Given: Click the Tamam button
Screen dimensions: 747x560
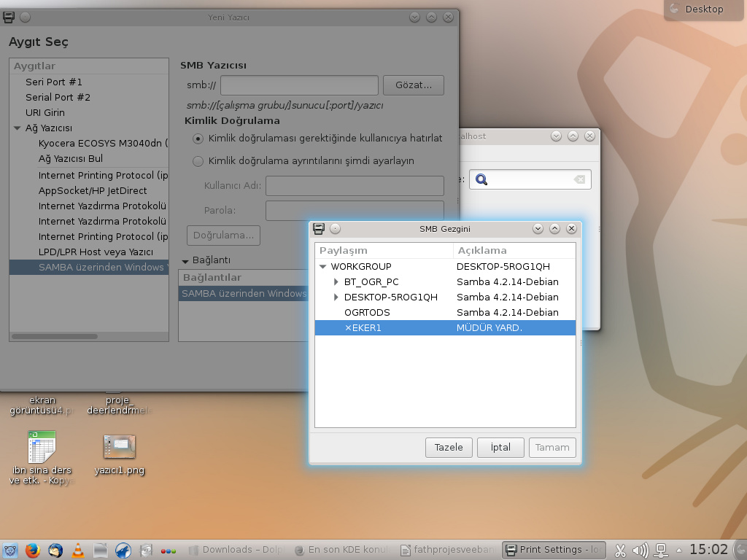Looking at the screenshot, I should pyautogui.click(x=552, y=448).
